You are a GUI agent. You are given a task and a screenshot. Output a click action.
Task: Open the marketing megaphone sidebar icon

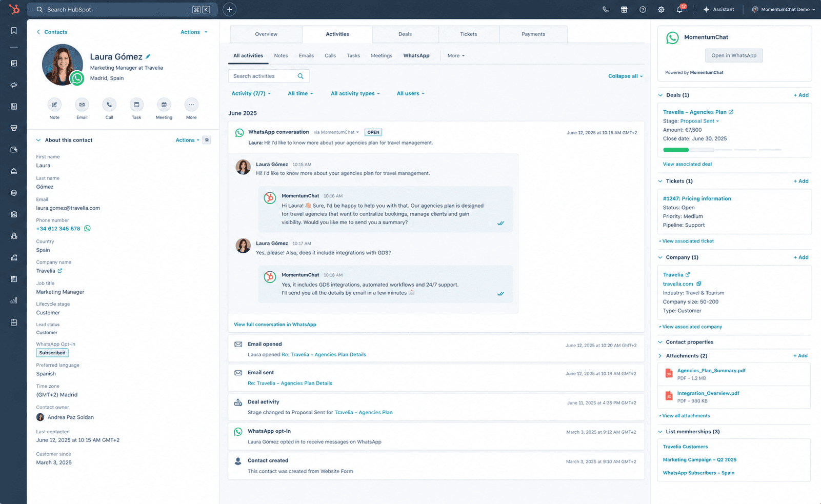(x=14, y=85)
